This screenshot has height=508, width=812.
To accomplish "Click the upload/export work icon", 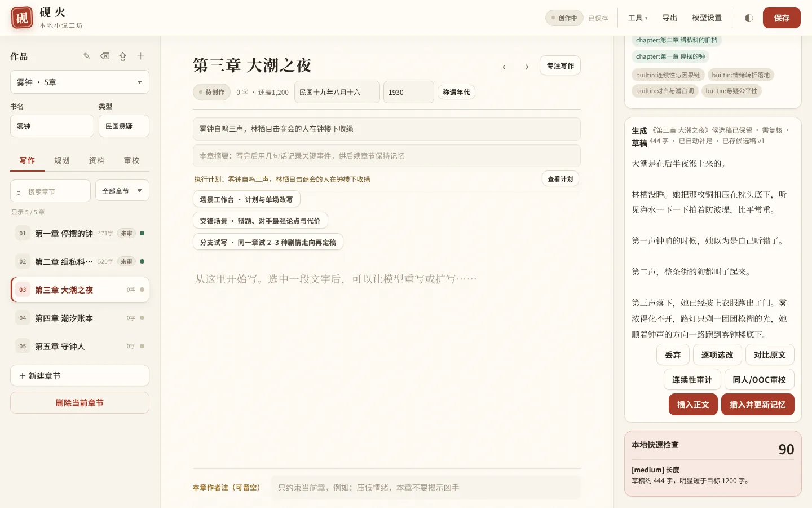I will tap(123, 56).
